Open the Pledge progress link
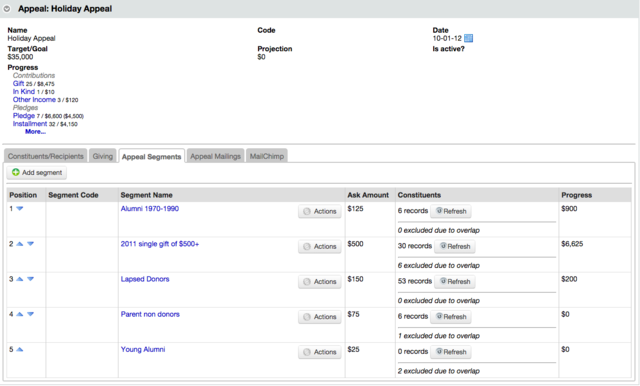Image resolution: width=640 pixels, height=386 pixels. pos(24,116)
